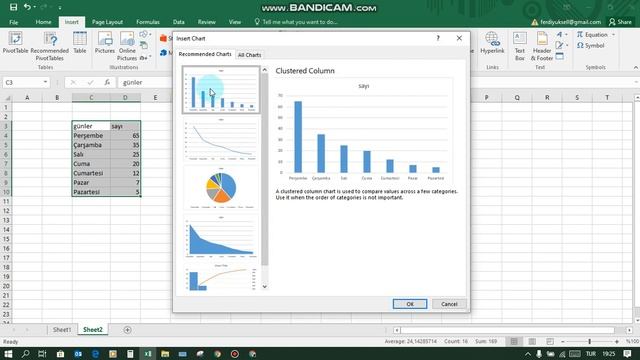This screenshot has height=360, width=640.
Task: Share the workbook
Action: pos(620,22)
